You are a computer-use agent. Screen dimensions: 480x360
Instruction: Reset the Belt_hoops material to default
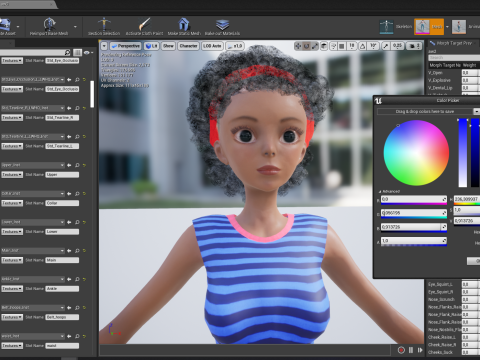(x=84, y=307)
